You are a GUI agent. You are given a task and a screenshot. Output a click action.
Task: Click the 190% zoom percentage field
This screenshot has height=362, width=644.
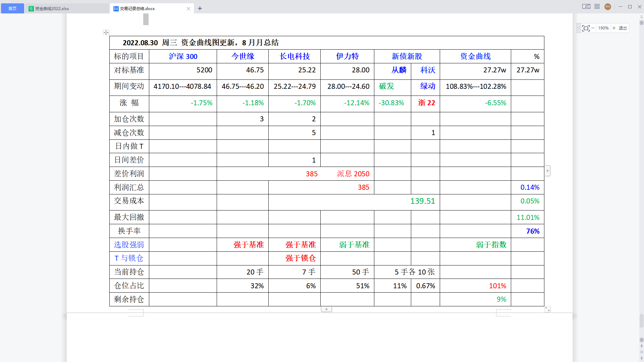(x=603, y=28)
